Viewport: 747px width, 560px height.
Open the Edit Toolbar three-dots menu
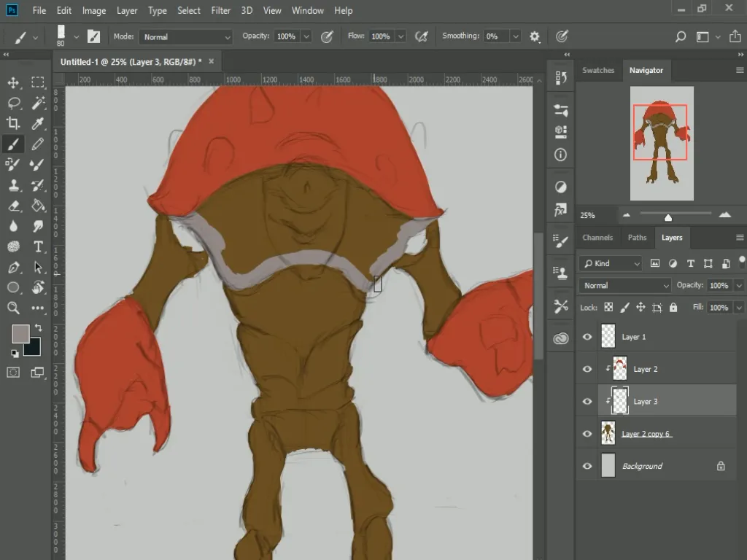[38, 308]
